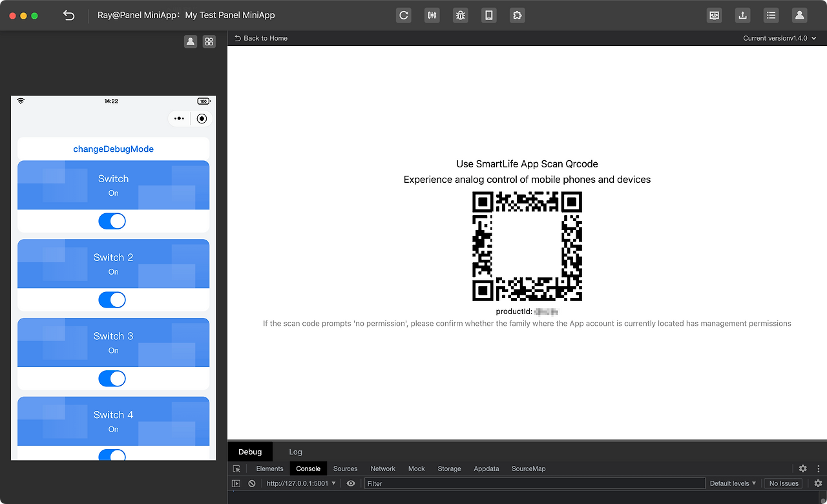Open the details list icon
827x504 pixels.
[771, 15]
